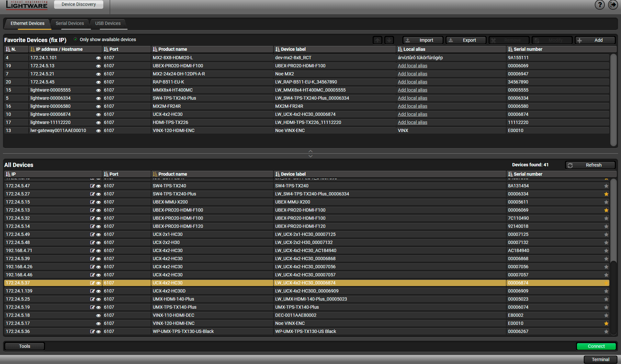Star favorite for serial 00006909
This screenshot has width=621, height=364.
click(x=606, y=291)
